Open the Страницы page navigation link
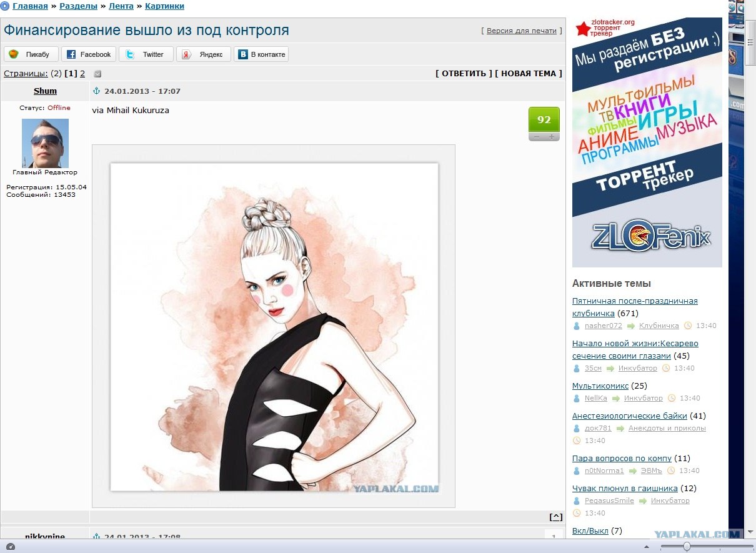Viewport: 756px width, 553px height. 26,73
